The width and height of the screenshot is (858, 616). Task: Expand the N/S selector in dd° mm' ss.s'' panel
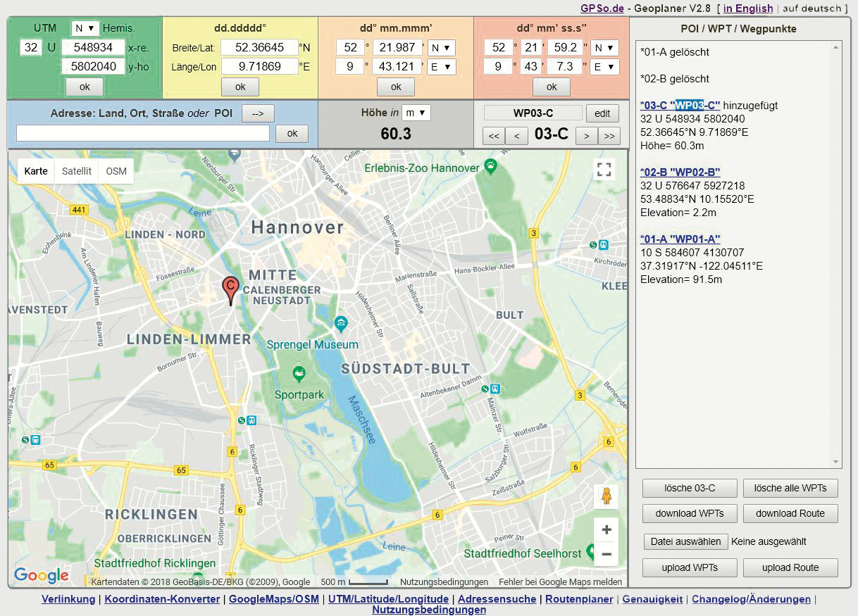604,48
